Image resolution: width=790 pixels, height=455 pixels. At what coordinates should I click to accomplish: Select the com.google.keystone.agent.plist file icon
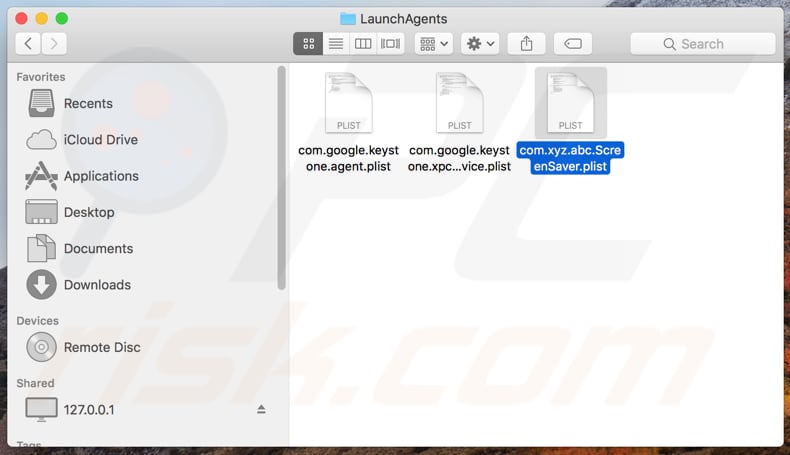point(349,103)
